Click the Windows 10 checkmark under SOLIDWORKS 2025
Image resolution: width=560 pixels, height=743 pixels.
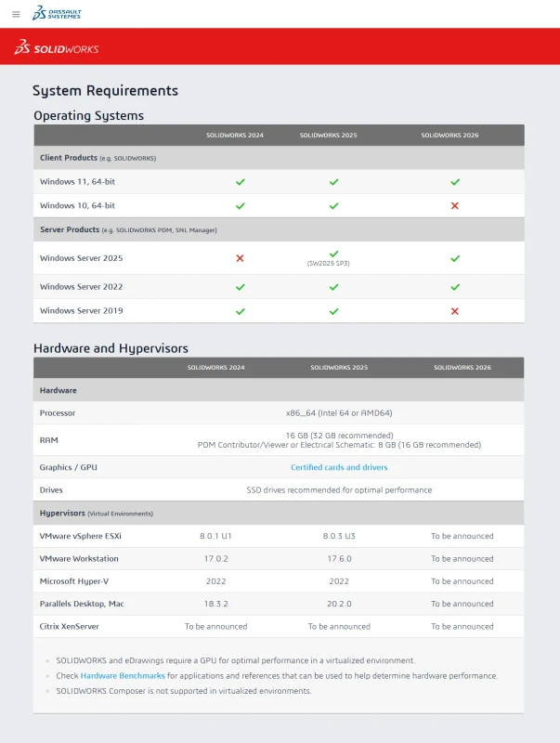pos(334,206)
